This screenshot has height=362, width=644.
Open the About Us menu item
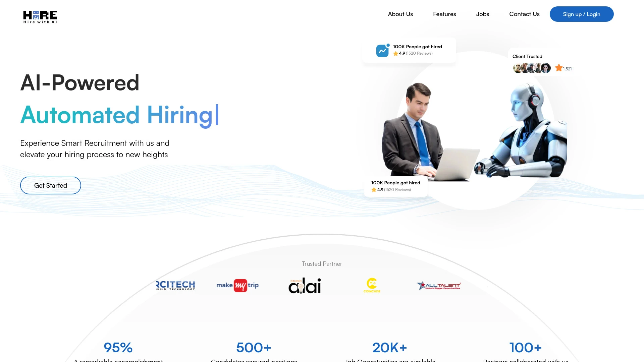click(400, 14)
